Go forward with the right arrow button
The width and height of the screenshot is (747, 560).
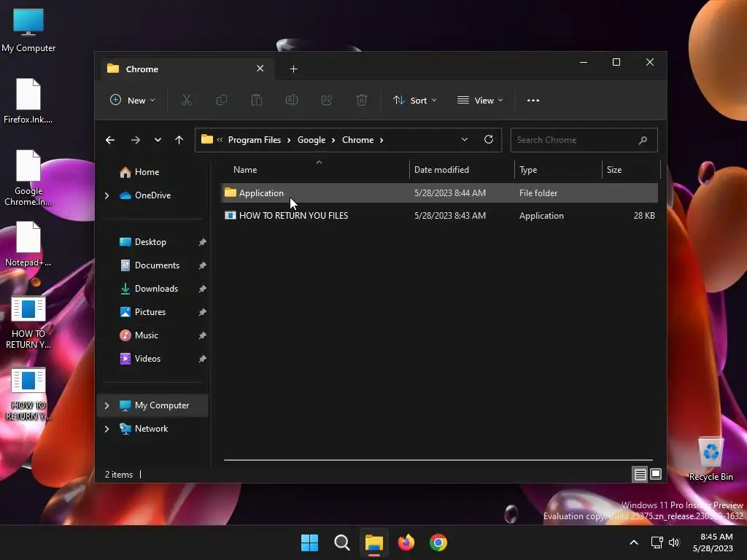pyautogui.click(x=135, y=140)
